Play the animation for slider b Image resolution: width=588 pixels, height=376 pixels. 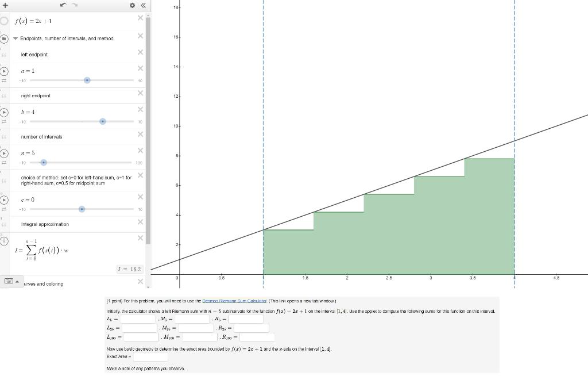tap(4, 112)
